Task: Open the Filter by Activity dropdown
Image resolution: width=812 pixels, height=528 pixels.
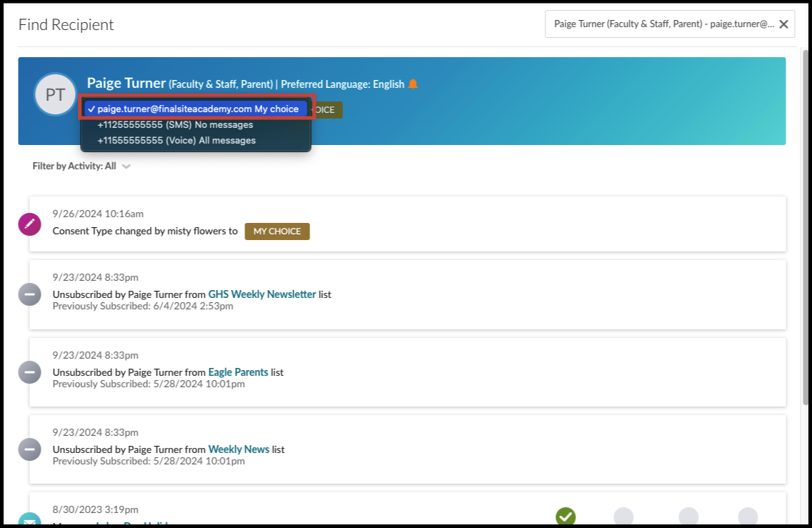Action: 81,166
